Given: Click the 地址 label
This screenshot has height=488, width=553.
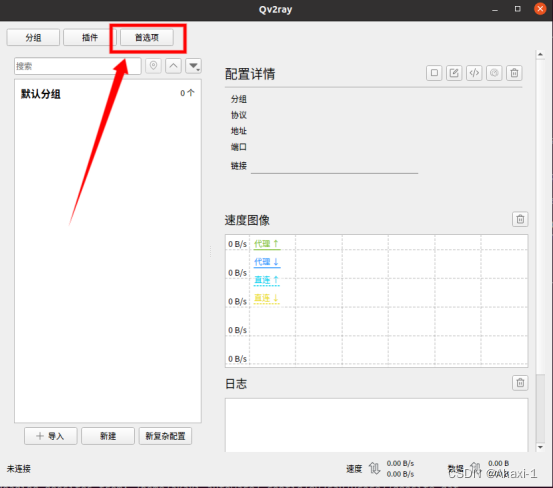Looking at the screenshot, I should [x=239, y=131].
